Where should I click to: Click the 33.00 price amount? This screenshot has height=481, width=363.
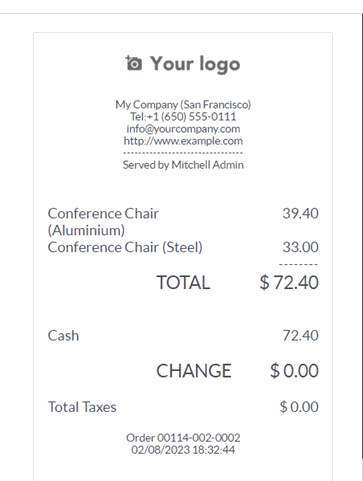tap(300, 247)
